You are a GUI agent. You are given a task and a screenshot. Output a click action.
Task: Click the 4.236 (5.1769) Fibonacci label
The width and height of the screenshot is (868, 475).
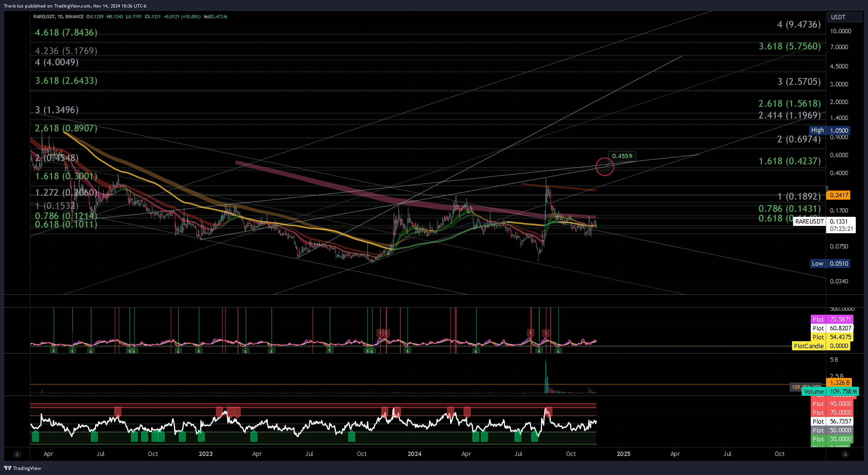coord(66,51)
